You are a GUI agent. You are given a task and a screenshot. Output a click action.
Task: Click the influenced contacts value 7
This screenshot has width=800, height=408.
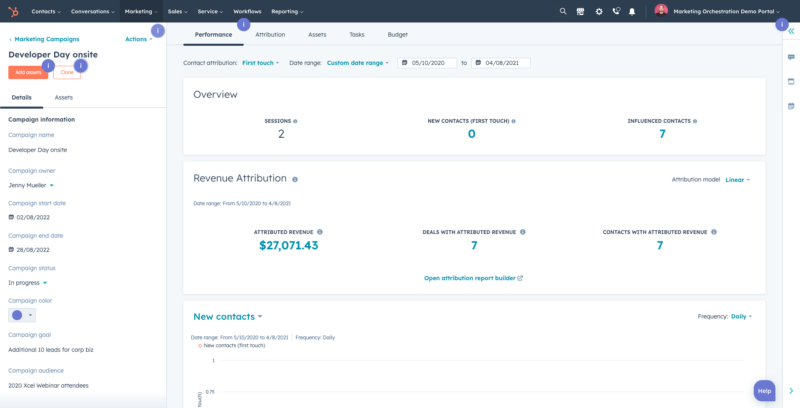(662, 134)
